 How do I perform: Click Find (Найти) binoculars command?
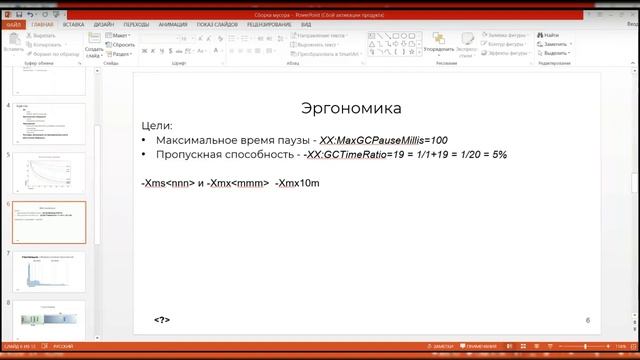tap(548, 35)
